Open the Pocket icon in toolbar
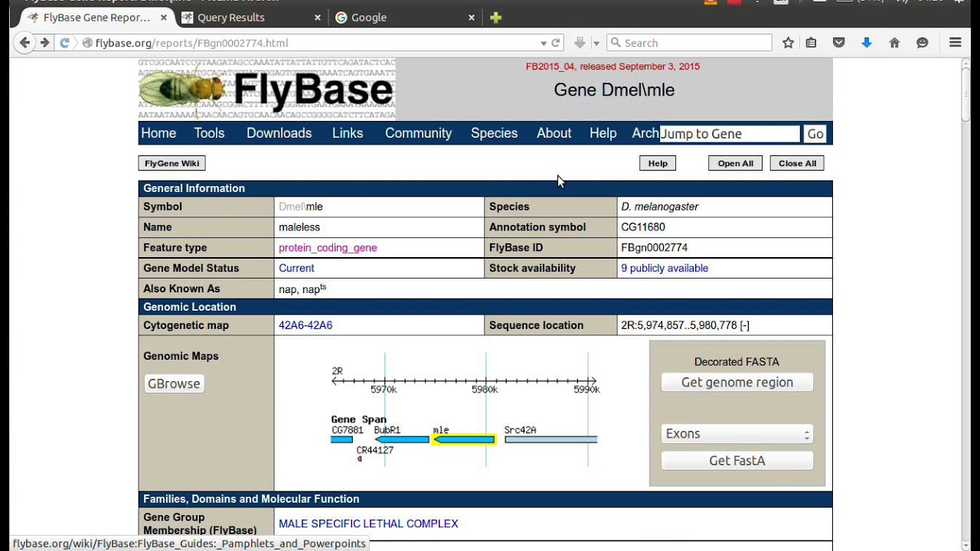Screen dimensions: 980x551 coord(838,43)
